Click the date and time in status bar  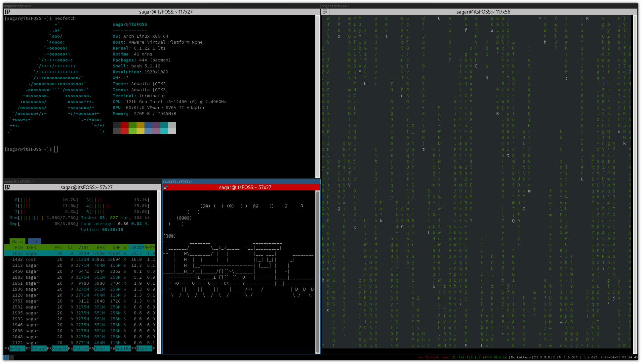coord(619,357)
